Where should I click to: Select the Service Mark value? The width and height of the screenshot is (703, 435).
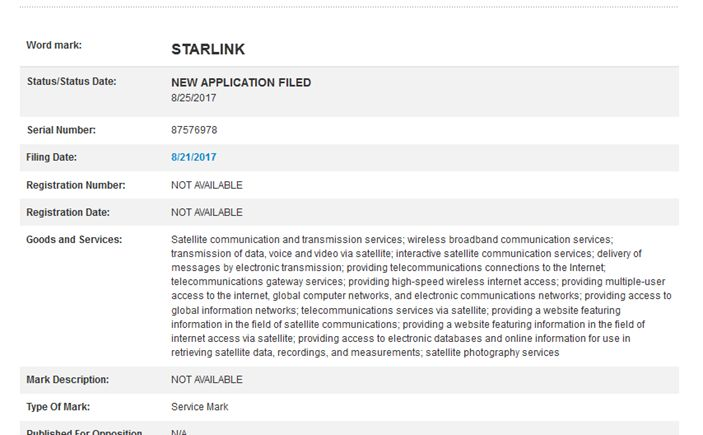(x=199, y=407)
